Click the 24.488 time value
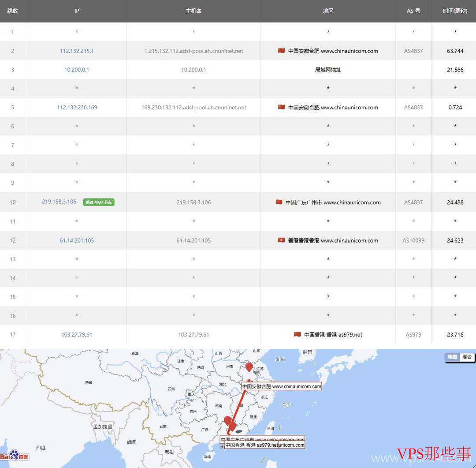The width and height of the screenshot is (476, 468). click(455, 202)
